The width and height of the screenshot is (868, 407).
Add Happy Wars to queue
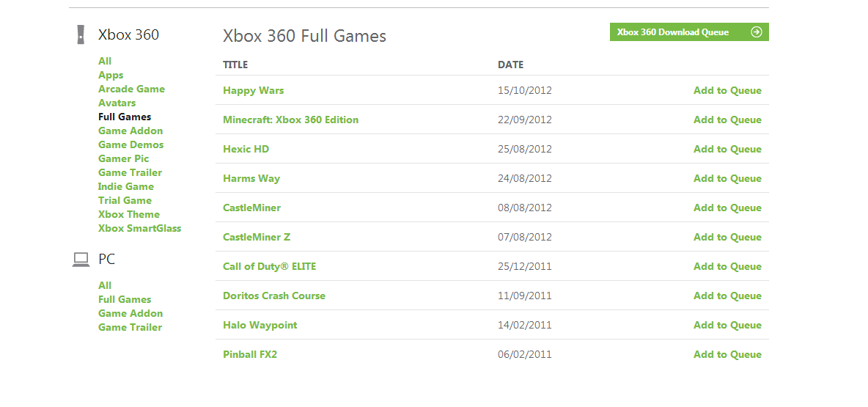(x=727, y=90)
